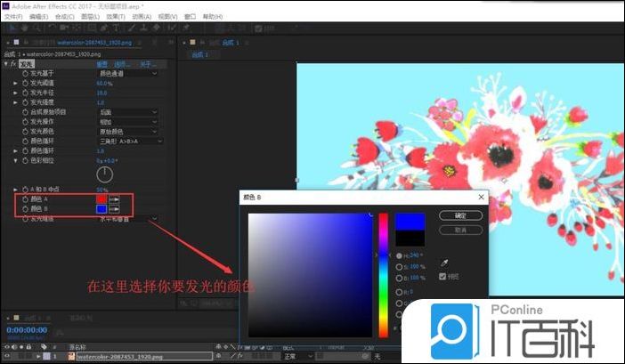The width and height of the screenshot is (625, 364).
Task: Click the 确定 (OK) button
Action: click(x=460, y=215)
